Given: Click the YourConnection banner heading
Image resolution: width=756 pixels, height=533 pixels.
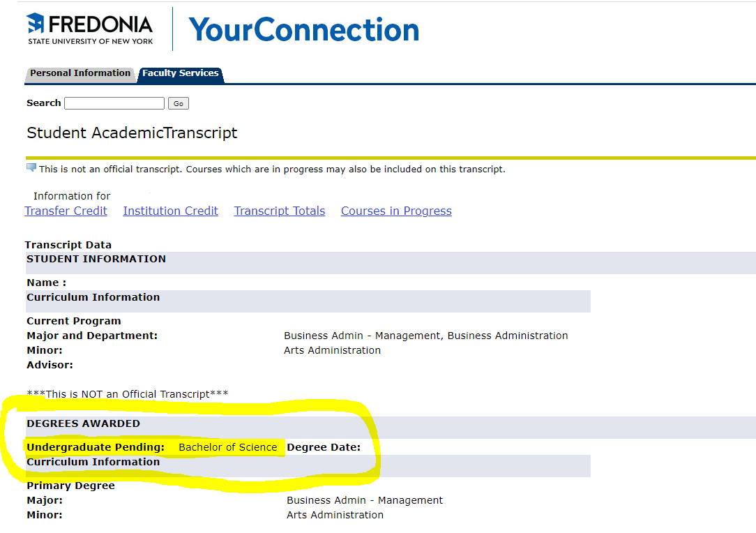Looking at the screenshot, I should pyautogui.click(x=303, y=30).
